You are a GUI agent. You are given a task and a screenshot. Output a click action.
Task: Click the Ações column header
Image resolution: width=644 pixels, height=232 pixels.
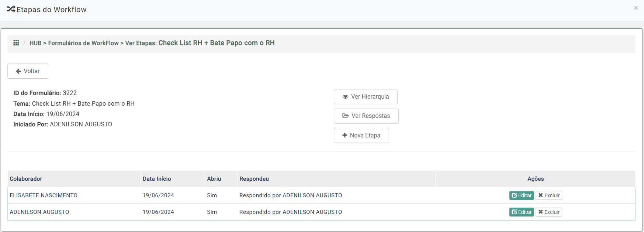[536, 179]
